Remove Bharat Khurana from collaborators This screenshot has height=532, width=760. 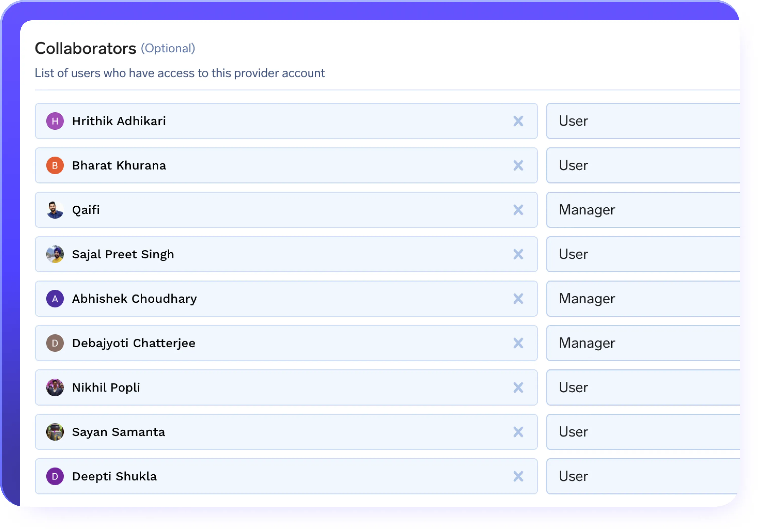click(518, 165)
